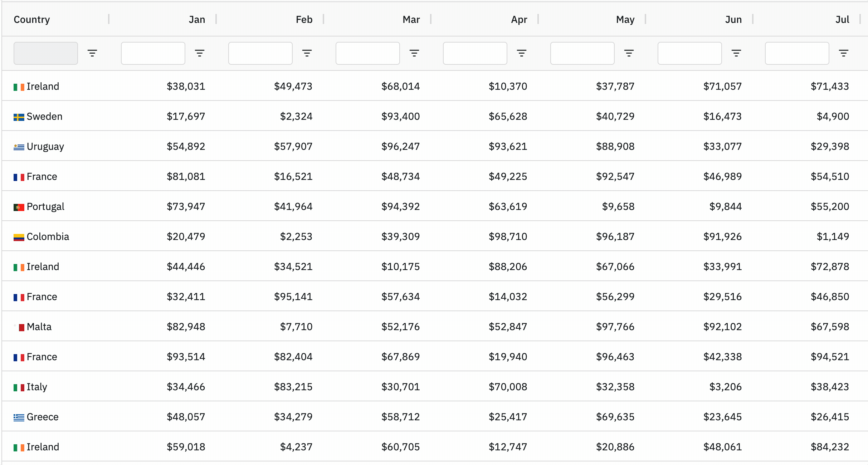Select the Malta Jan cell $82,948
Image resolution: width=868 pixels, height=465 pixels.
pyautogui.click(x=186, y=327)
